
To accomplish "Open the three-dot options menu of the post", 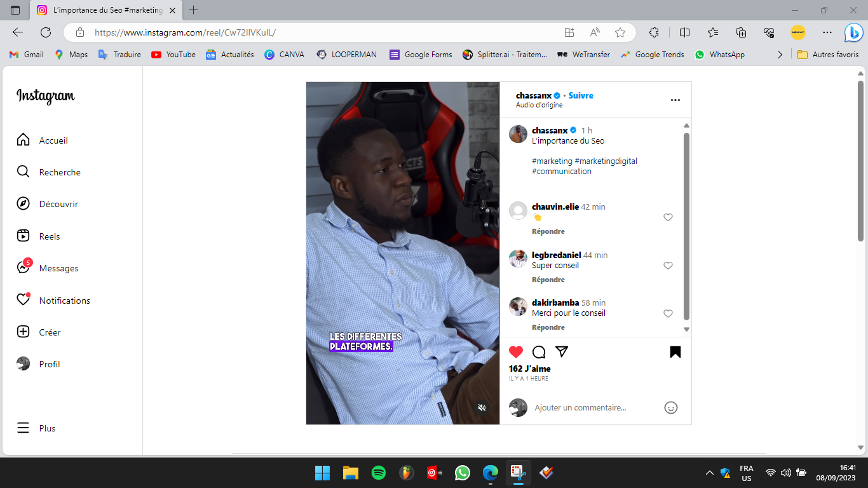I will (675, 100).
